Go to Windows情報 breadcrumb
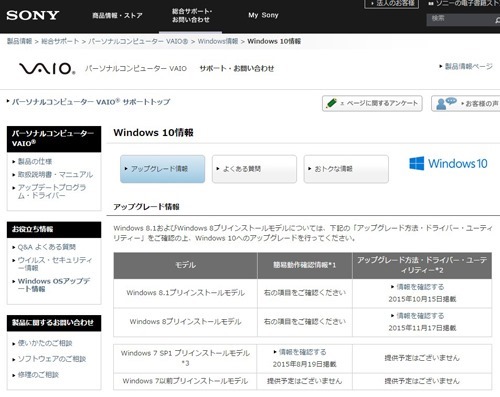Image resolution: width=500 pixels, height=397 pixels. 218,41
